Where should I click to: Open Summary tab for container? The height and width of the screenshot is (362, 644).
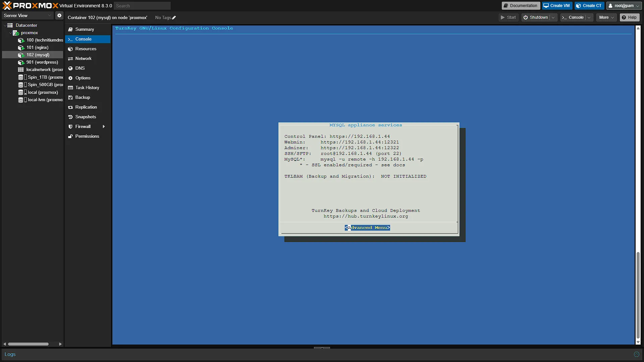point(88,29)
